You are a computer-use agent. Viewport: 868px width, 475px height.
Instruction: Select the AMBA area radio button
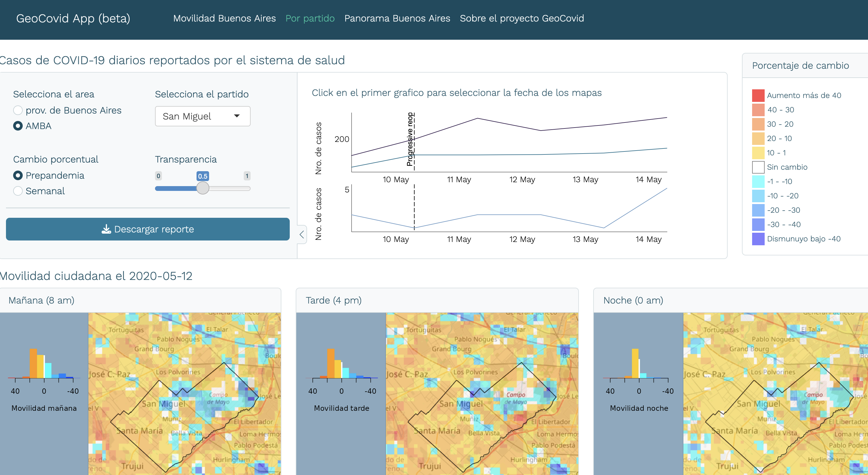[18, 126]
